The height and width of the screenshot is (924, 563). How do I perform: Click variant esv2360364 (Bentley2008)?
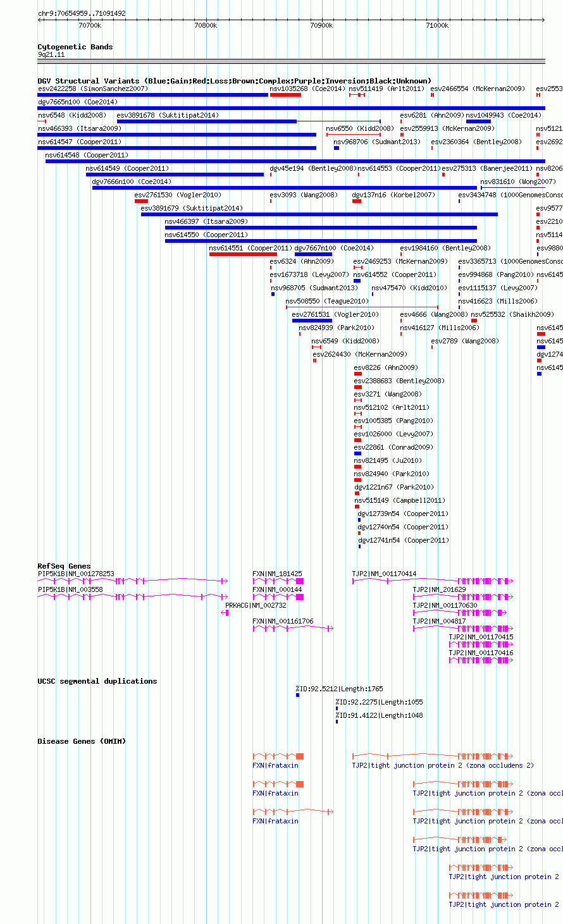(476, 142)
